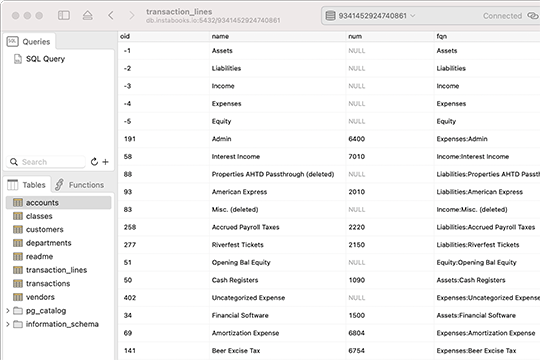Image resolution: width=540 pixels, height=360 pixels.
Task: Switch to the Functions tab
Action: pos(80,185)
